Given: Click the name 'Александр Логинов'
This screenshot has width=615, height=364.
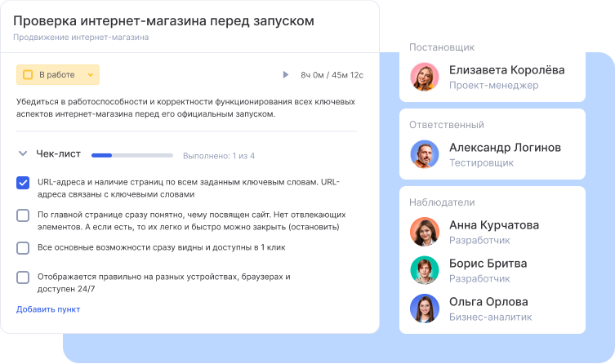Looking at the screenshot, I should point(505,148).
